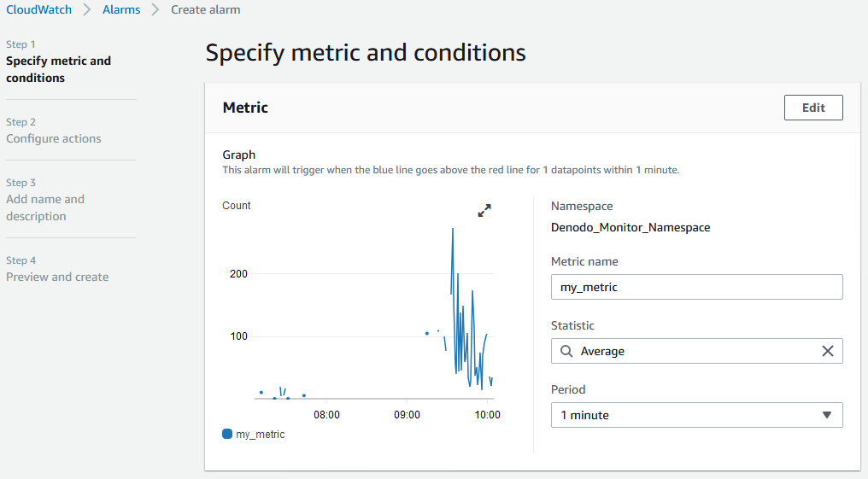Go to CloudWatch breadcrumb link
Viewport: 868px width, 479px height.
[x=38, y=9]
